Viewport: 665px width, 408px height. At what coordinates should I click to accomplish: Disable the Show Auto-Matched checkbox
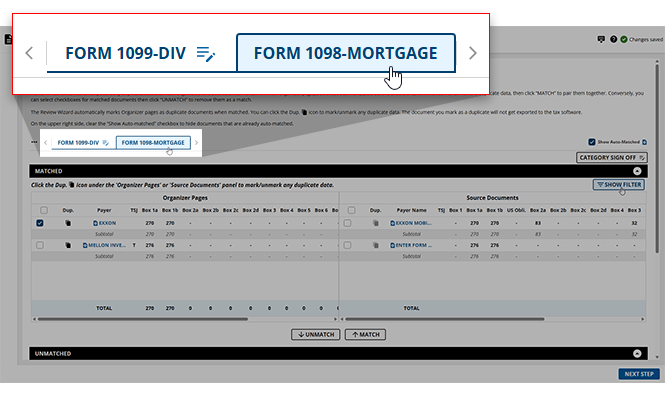pos(592,142)
